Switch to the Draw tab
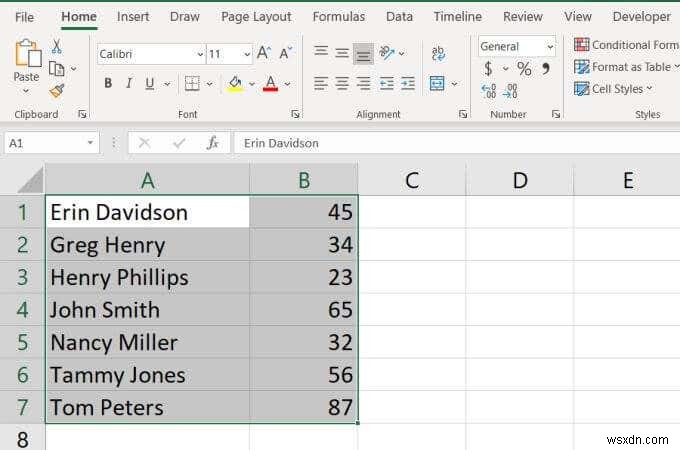 click(185, 17)
